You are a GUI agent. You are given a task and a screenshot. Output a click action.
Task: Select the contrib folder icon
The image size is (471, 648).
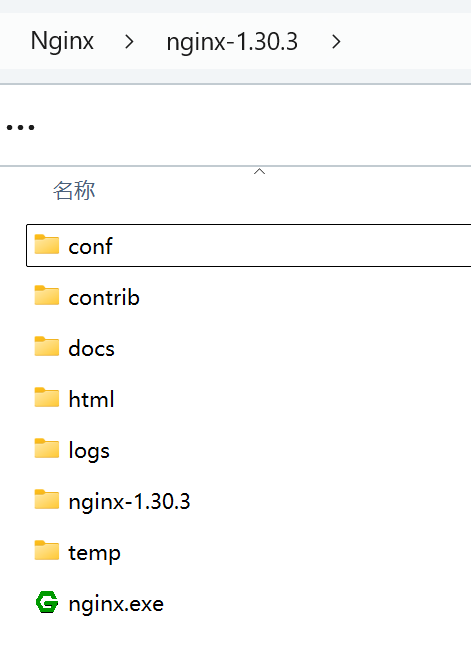point(47,295)
